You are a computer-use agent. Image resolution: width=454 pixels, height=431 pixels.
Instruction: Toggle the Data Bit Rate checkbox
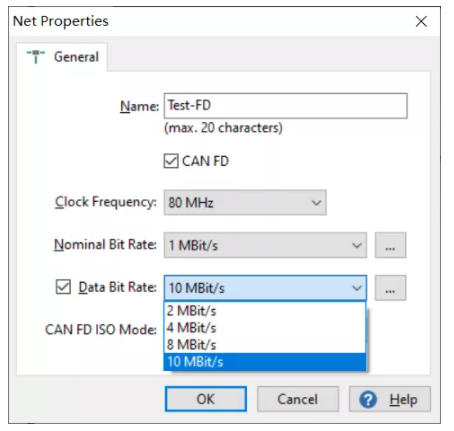point(63,287)
